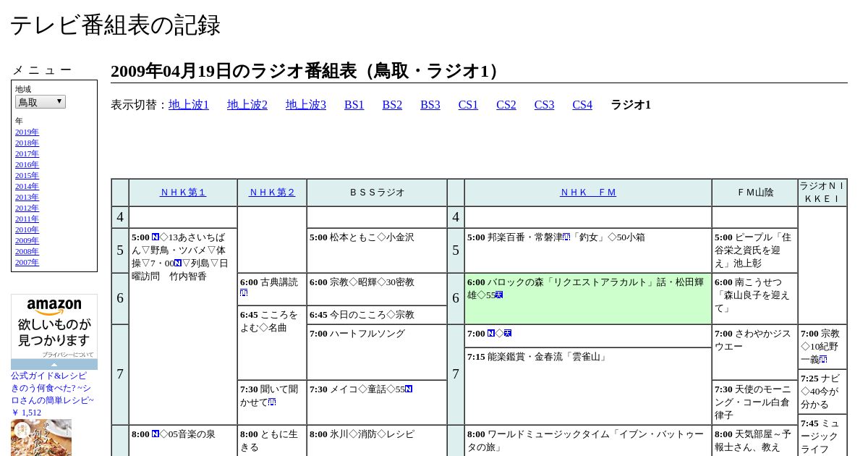Image resolution: width=868 pixels, height=456 pixels.
Task: Open the ＮＨＫ第２ channel header link
Action: point(272,193)
